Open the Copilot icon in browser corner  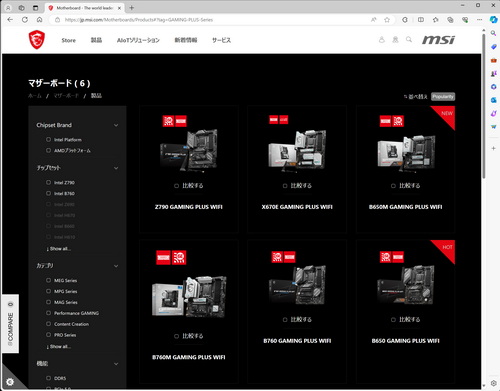493,20
